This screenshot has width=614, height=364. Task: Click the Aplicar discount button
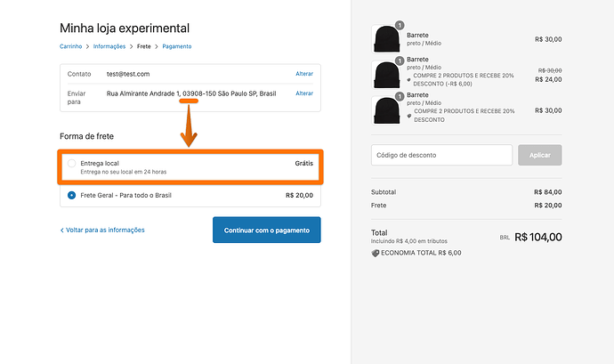click(x=539, y=155)
